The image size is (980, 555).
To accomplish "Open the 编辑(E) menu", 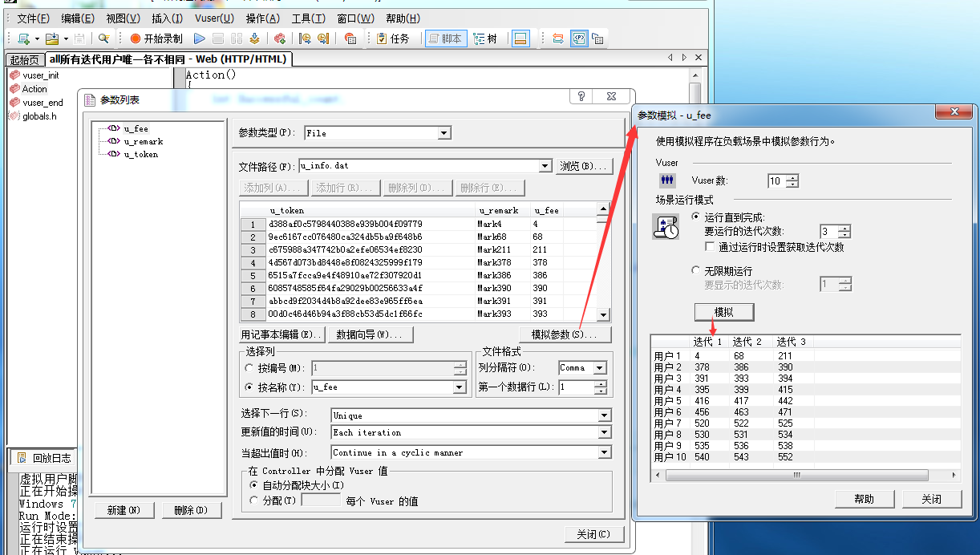I will click(x=78, y=18).
